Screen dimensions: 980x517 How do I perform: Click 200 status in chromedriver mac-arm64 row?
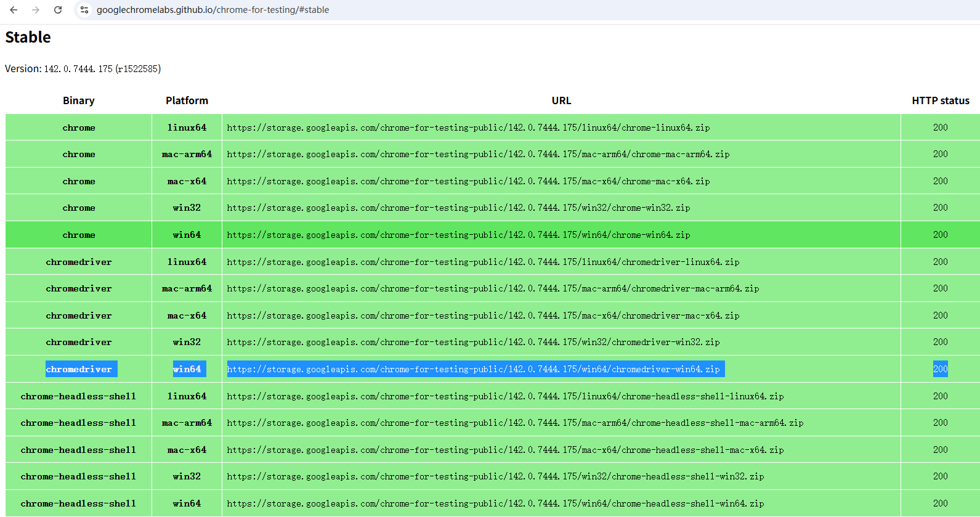point(941,288)
